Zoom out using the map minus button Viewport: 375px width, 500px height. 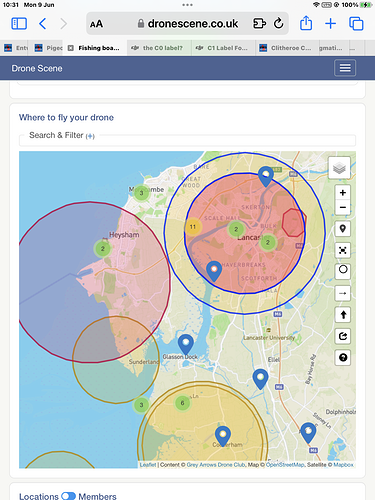pyautogui.click(x=343, y=207)
